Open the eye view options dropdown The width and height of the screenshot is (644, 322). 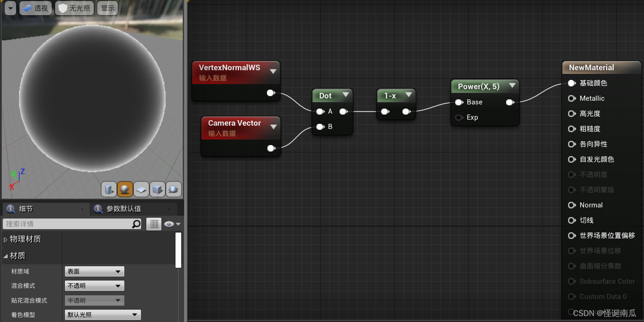tap(172, 224)
